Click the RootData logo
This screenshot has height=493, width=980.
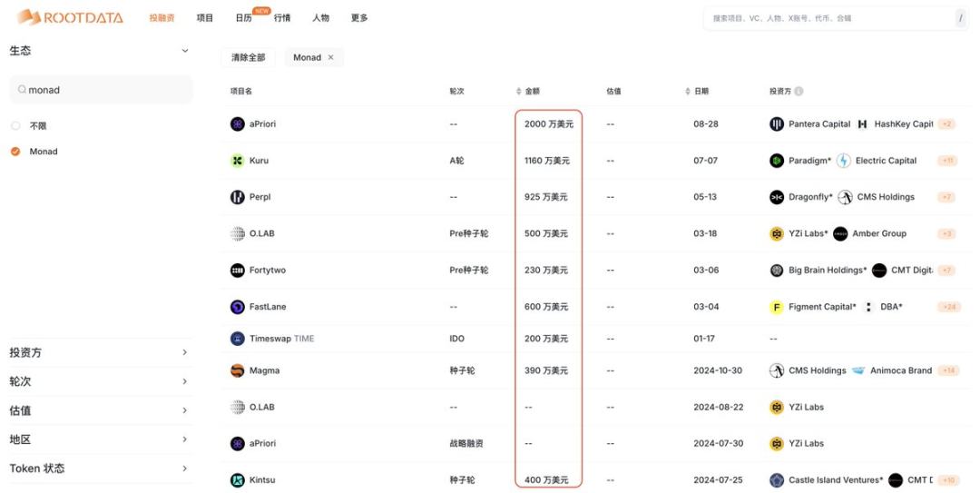tap(70, 17)
